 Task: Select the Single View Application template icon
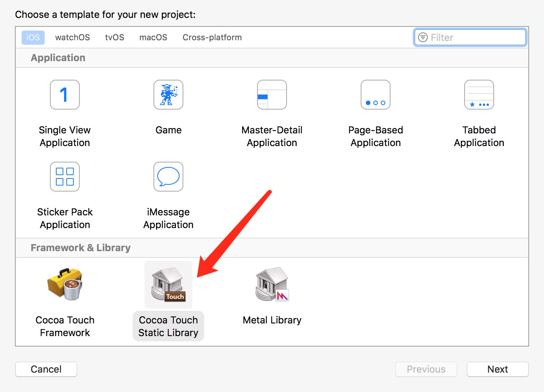(65, 95)
